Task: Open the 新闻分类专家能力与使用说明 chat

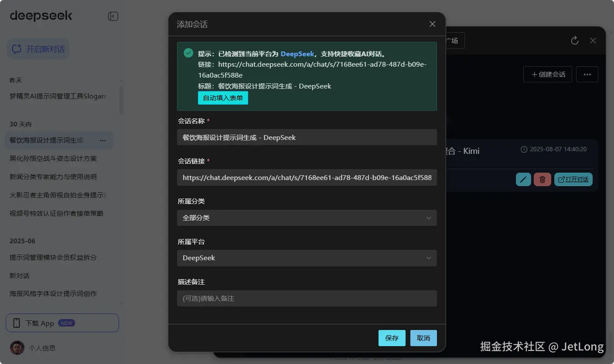Action: (53, 177)
